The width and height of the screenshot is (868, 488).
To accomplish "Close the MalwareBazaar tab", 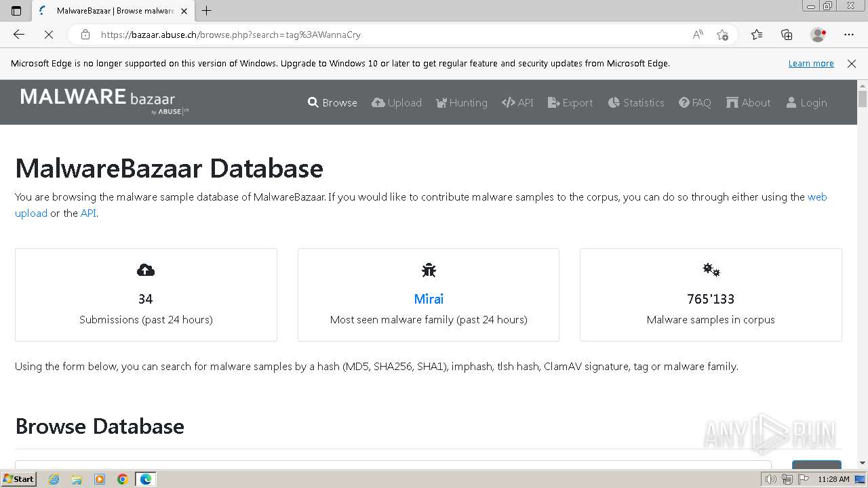I will pyautogui.click(x=184, y=11).
